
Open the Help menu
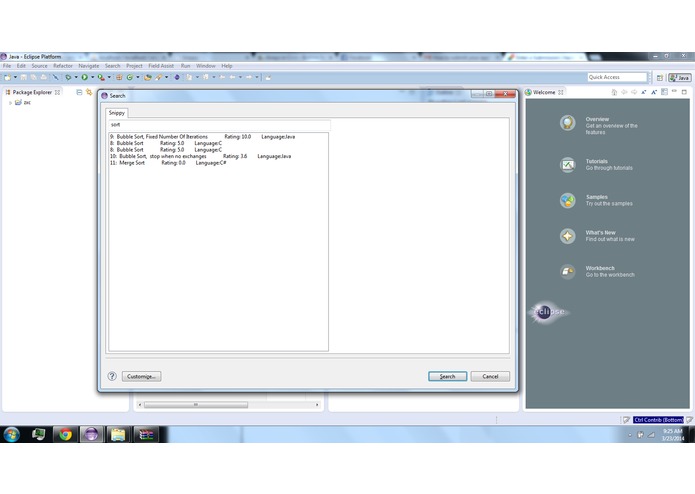(226, 66)
